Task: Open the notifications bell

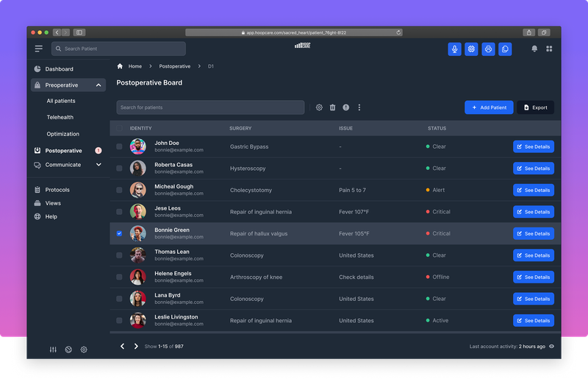Action: tap(534, 49)
